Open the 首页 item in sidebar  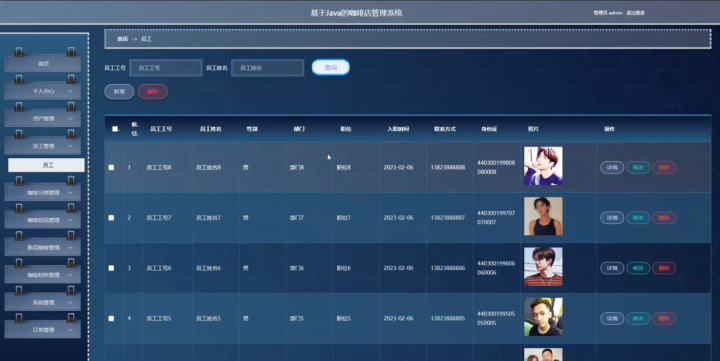(x=43, y=63)
